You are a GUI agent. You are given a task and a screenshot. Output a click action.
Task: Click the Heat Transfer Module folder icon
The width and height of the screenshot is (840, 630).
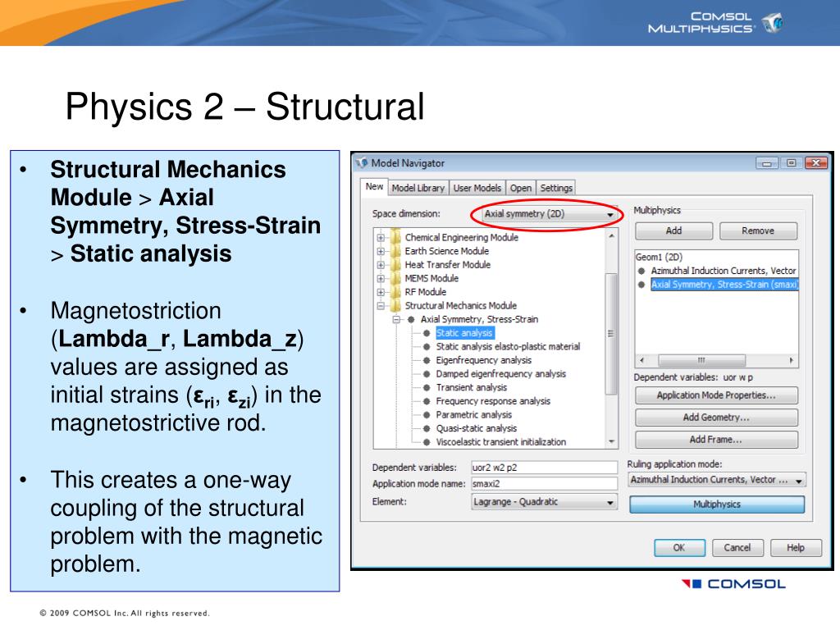pyautogui.click(x=395, y=264)
